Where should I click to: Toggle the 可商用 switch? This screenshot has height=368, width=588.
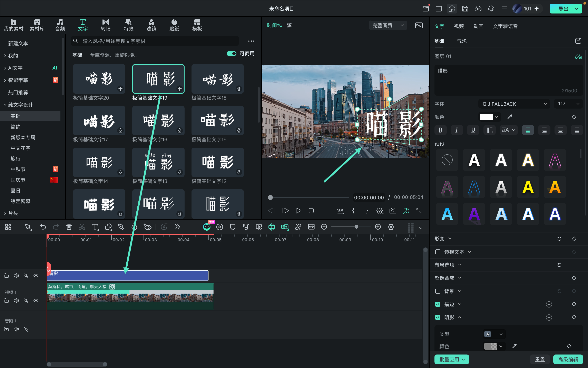coord(231,54)
